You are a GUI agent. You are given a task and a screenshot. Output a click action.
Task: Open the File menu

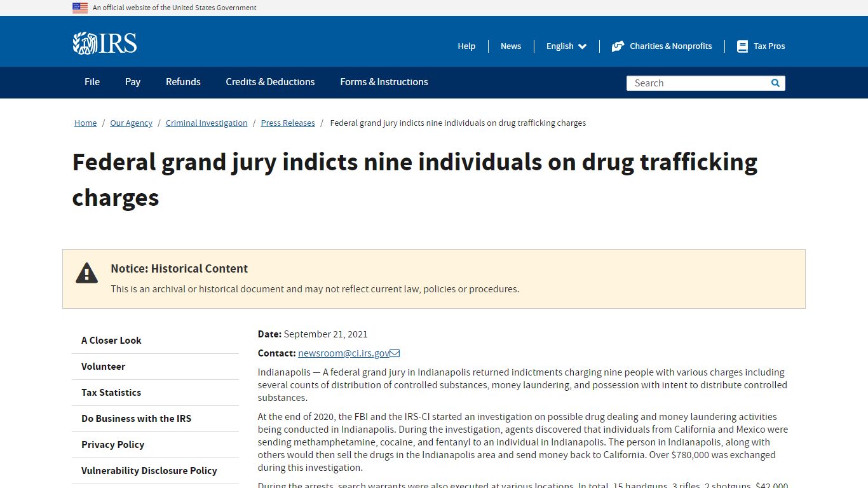click(92, 82)
